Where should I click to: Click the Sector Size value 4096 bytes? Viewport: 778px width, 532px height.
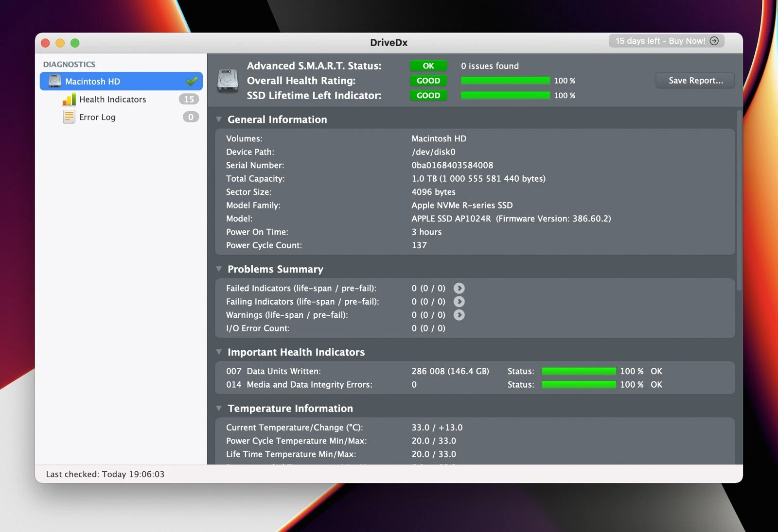(x=433, y=192)
